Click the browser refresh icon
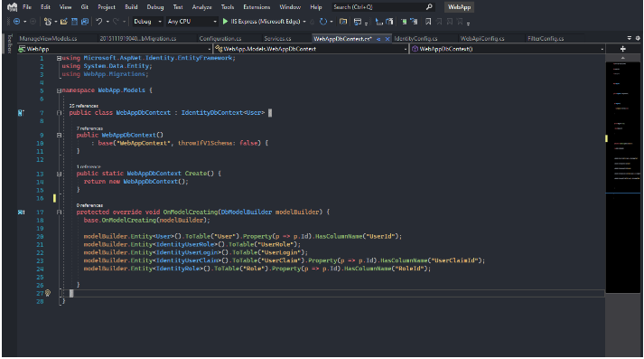 coord(323,22)
